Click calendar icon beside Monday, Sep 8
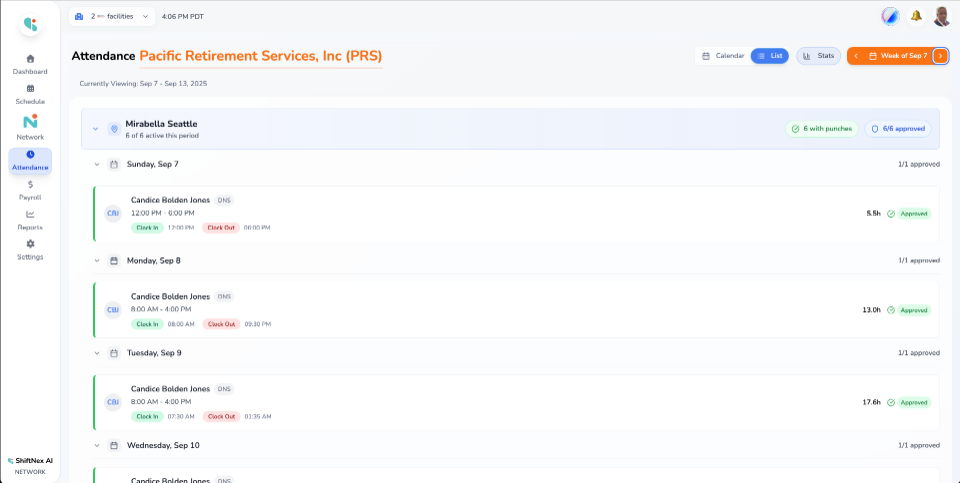Image resolution: width=960 pixels, height=483 pixels. 113,261
